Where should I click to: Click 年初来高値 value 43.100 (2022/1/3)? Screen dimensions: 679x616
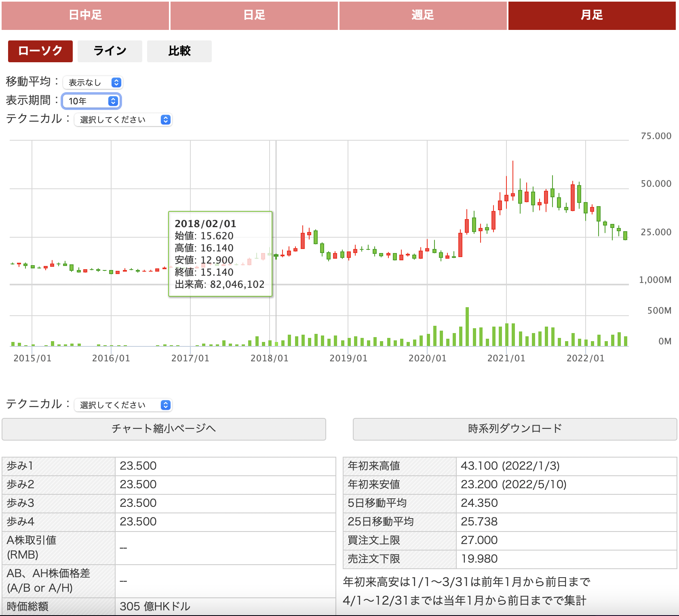coord(510,466)
